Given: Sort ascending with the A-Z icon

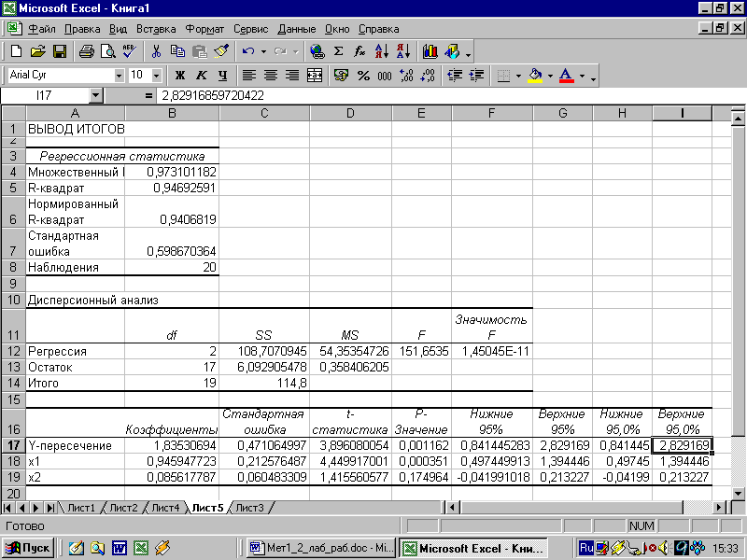Looking at the screenshot, I should pyautogui.click(x=382, y=51).
